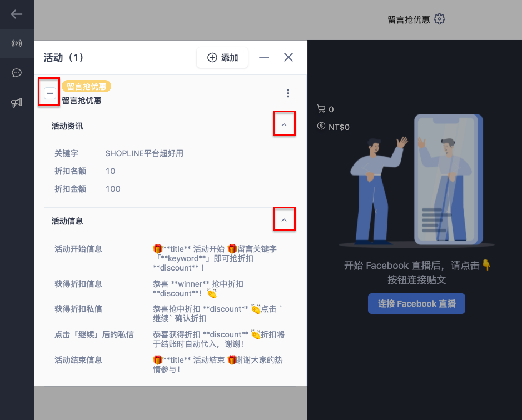This screenshot has width=522, height=420.
Task: Click the 活动结束信息 label
Action: click(78, 360)
